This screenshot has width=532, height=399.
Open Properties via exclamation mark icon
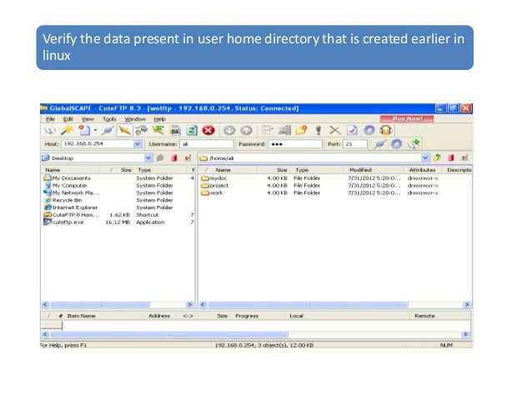(319, 130)
